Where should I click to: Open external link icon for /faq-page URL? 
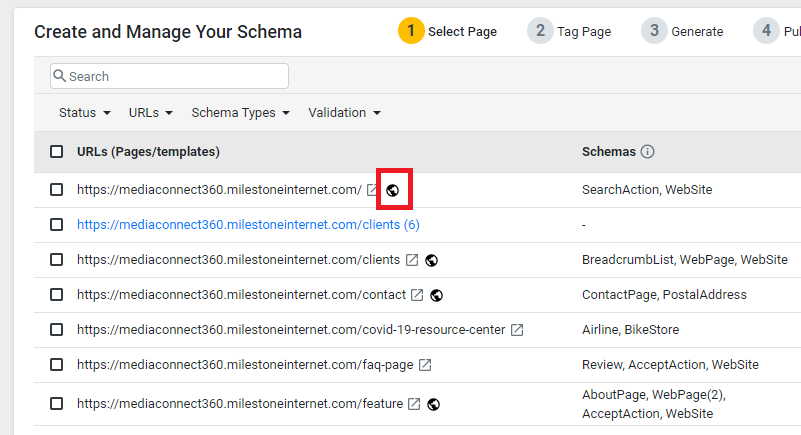(x=425, y=365)
